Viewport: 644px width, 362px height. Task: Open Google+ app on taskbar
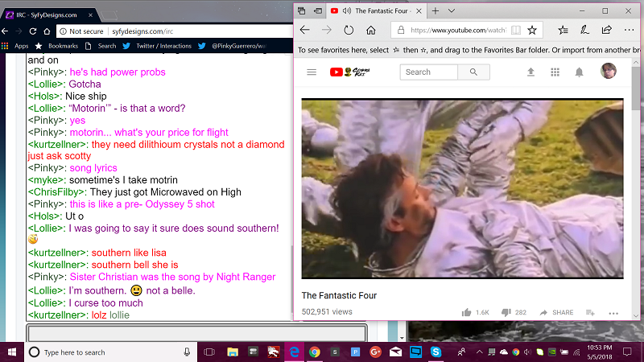coord(375,352)
